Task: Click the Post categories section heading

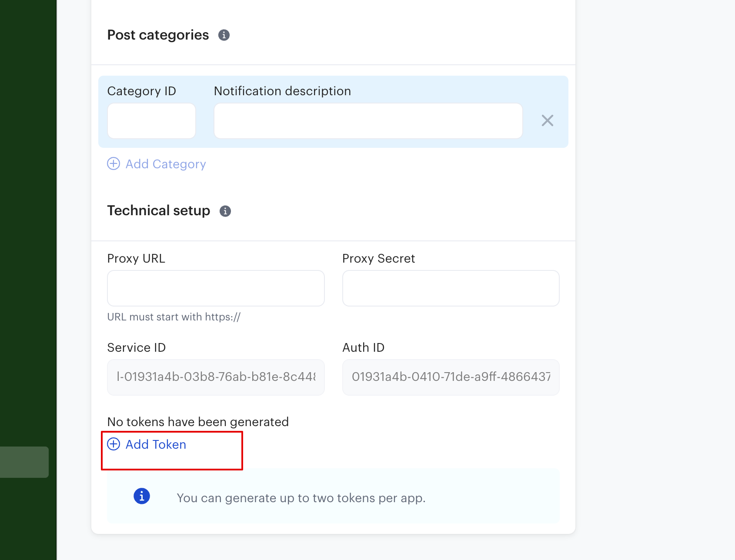Action: [x=158, y=35]
